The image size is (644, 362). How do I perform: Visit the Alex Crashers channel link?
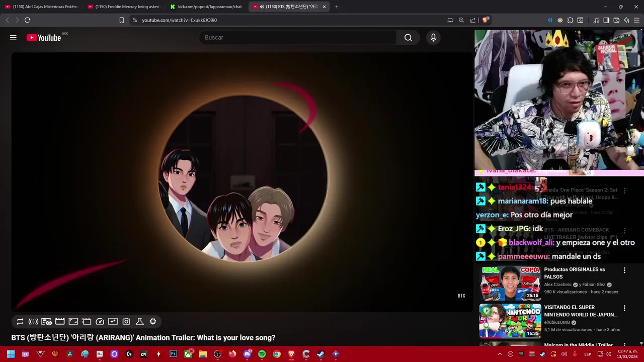(x=557, y=285)
